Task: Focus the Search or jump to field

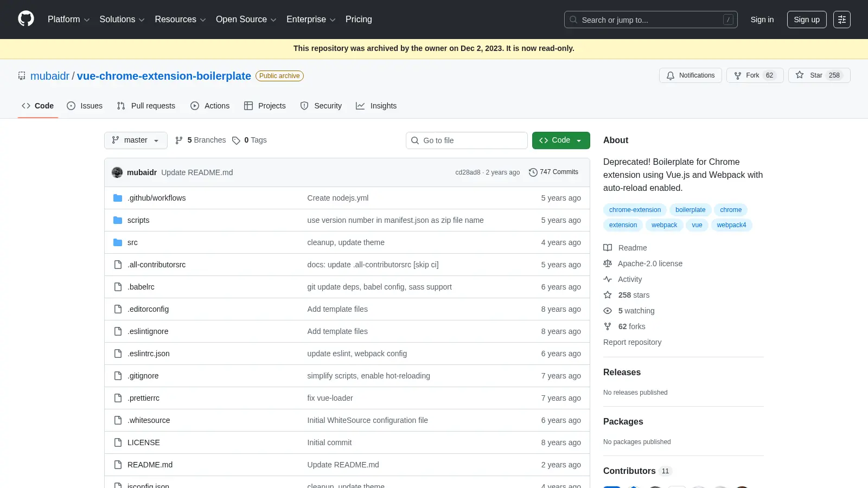Action: [651, 20]
